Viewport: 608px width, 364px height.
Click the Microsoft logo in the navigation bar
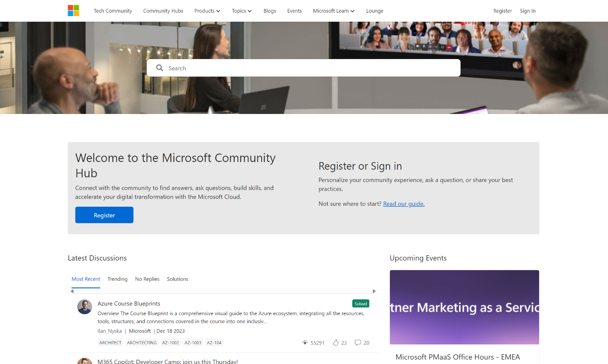pyautogui.click(x=73, y=11)
